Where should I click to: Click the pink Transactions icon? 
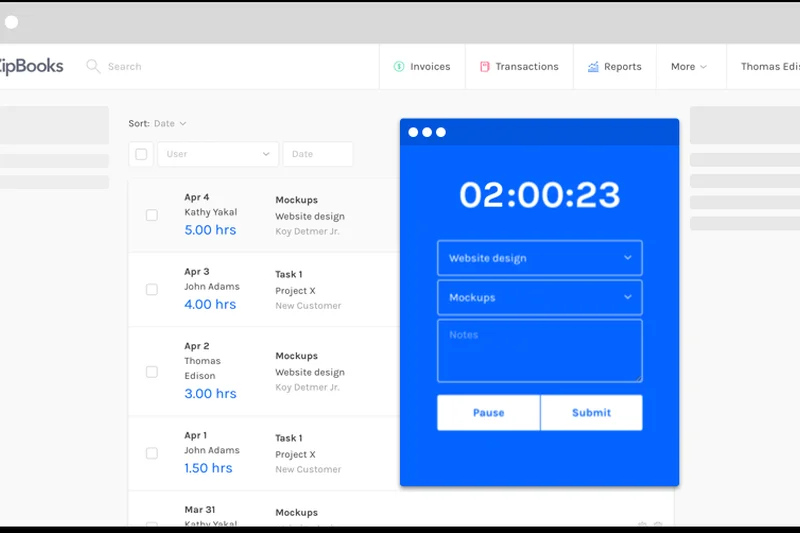pos(485,67)
